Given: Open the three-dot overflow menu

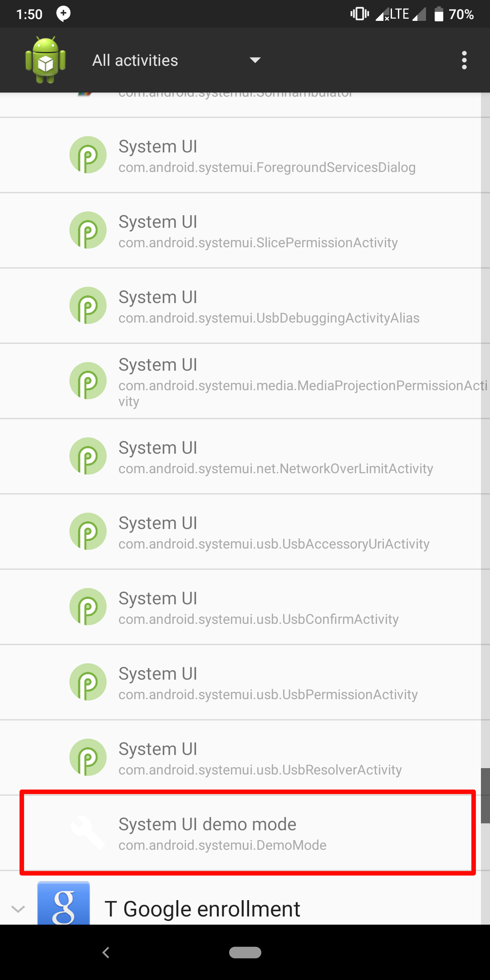Looking at the screenshot, I should (464, 60).
